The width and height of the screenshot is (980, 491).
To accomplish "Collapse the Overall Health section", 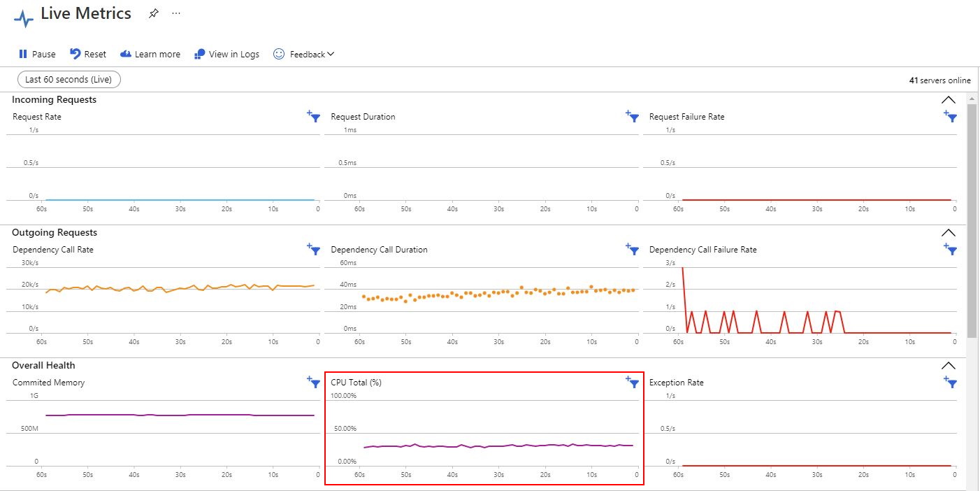I will pyautogui.click(x=949, y=366).
